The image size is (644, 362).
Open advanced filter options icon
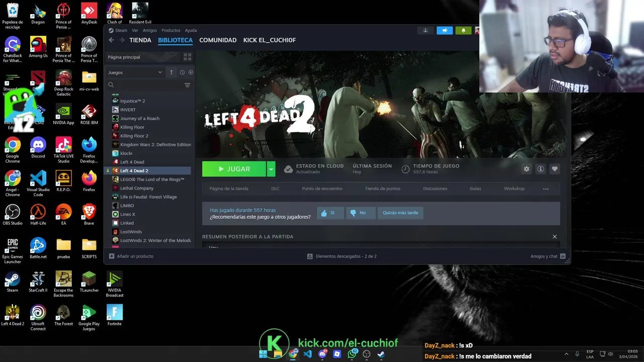[x=187, y=85]
